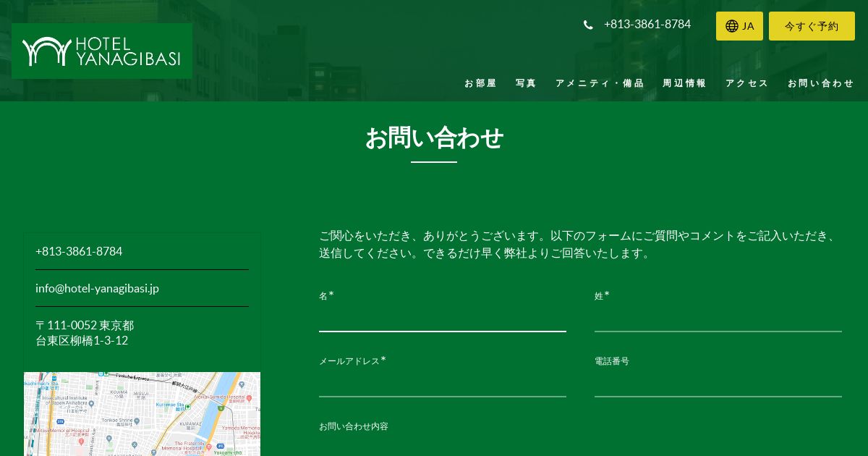The width and height of the screenshot is (868, 456).
Task: Open the アクセス menu item
Action: [747, 83]
